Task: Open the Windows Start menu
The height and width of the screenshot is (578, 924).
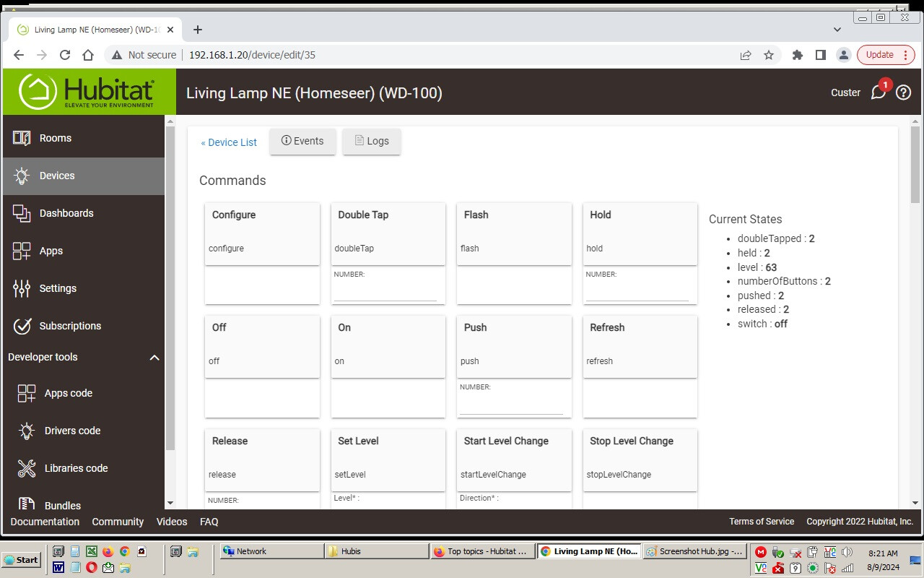Action: click(x=21, y=560)
